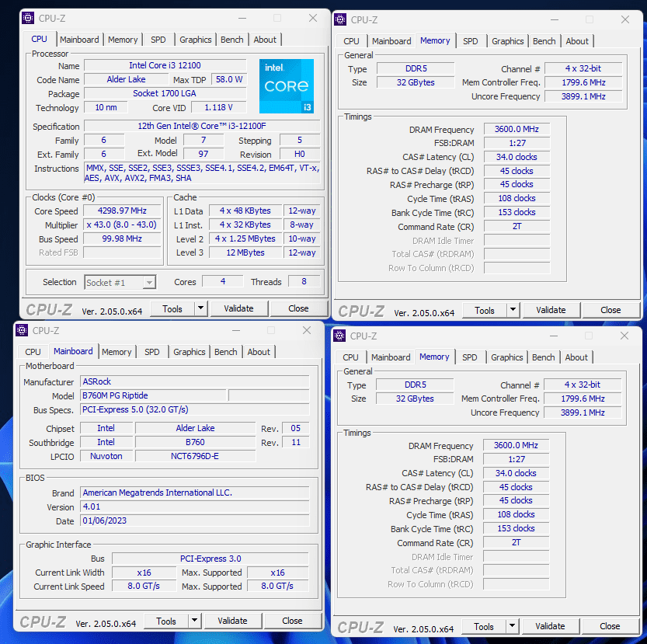The height and width of the screenshot is (644, 647).
Task: Click the CPU-Z title bar icon in the upper Memory window
Action: pos(340,19)
